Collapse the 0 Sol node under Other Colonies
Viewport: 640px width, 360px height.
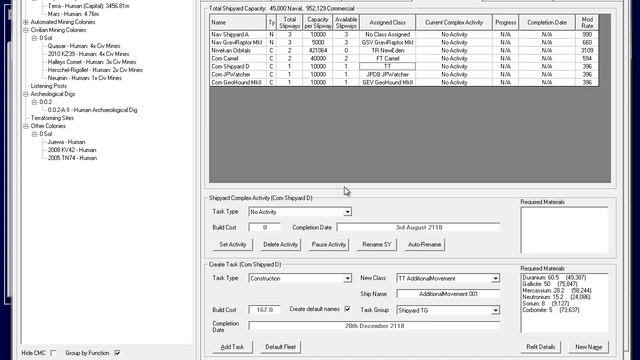(x=34, y=134)
